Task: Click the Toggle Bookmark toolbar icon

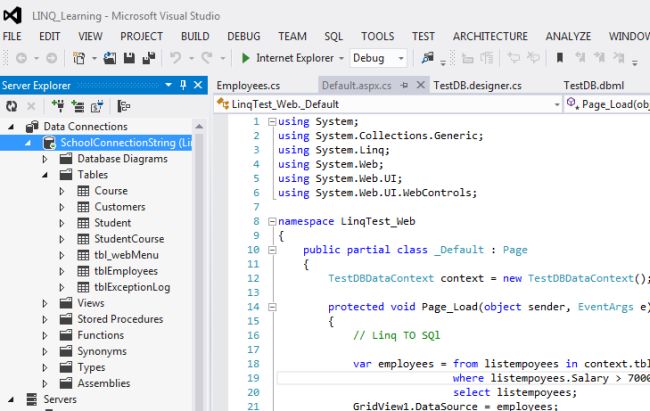Action: coord(560,57)
